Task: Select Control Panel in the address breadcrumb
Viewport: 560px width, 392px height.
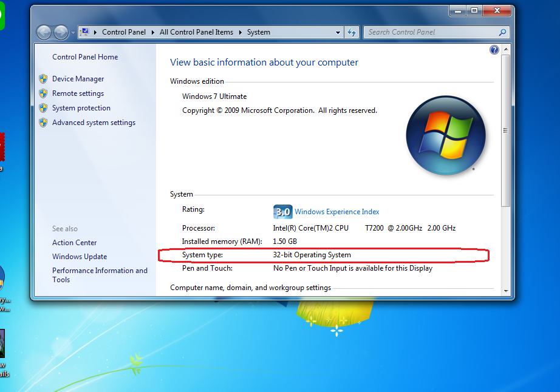Action: coord(123,32)
